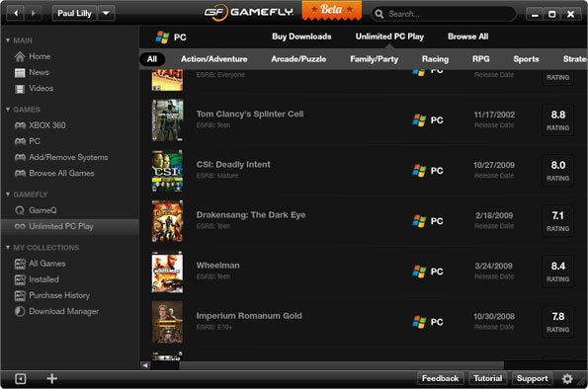The width and height of the screenshot is (588, 389).
Task: Click the plus add icon
Action: (x=51, y=378)
